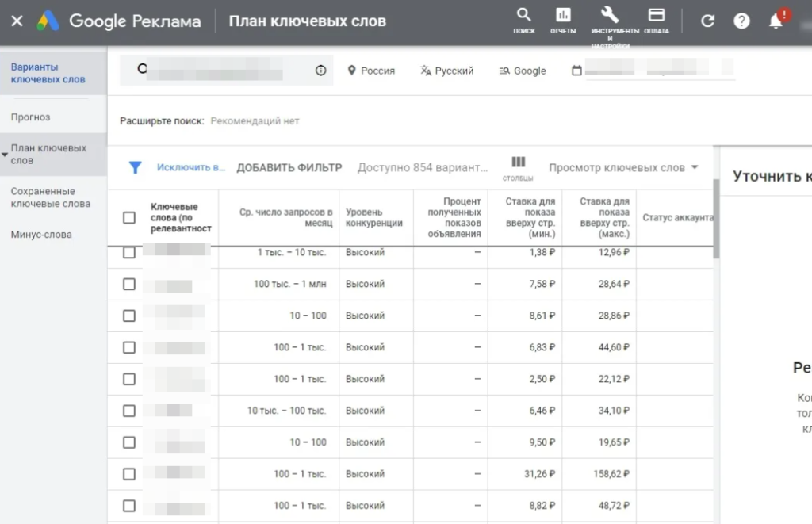Sort by Процент полученных показов header
This screenshot has height=524, width=812.
454,217
